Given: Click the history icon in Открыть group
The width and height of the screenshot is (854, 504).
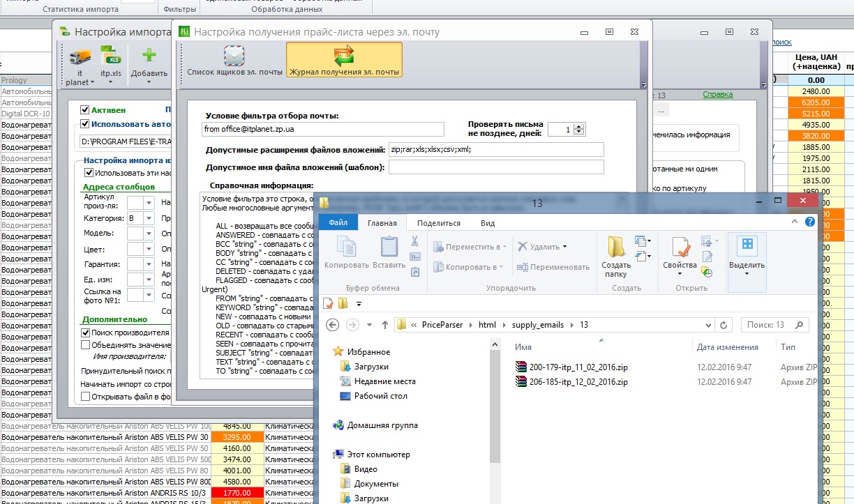Looking at the screenshot, I should point(707,272).
